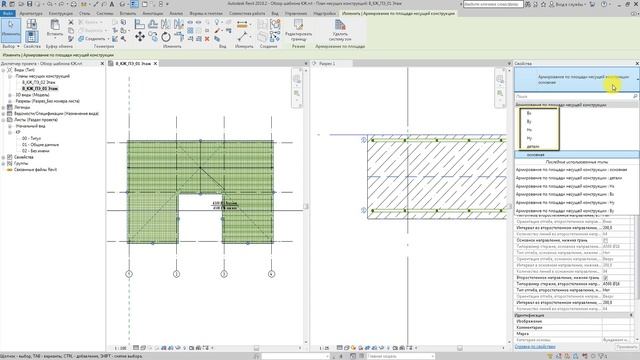640x360 pixels.
Task: Expand the Семейства tree node
Action: pyautogui.click(x=4, y=157)
